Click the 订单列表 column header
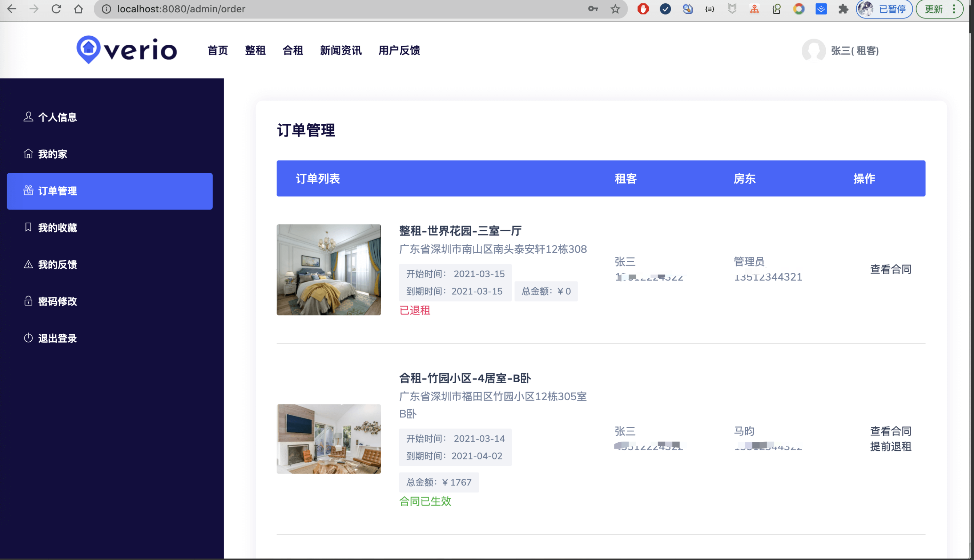The height and width of the screenshot is (560, 974). (x=318, y=178)
